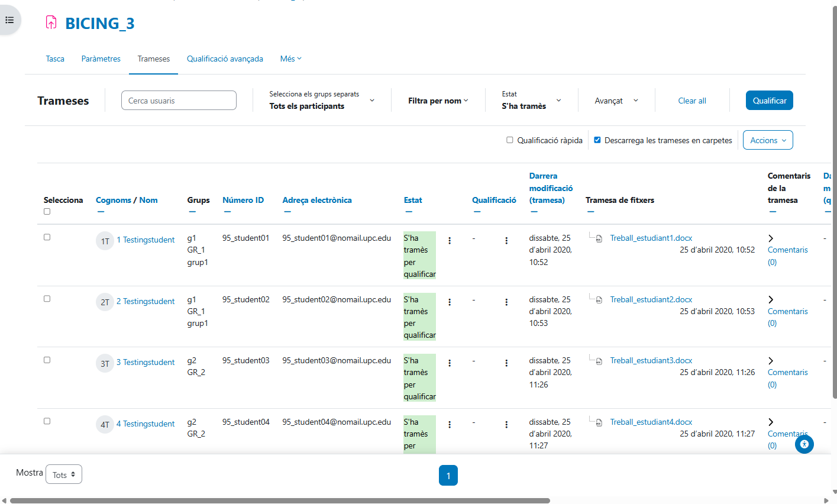The height and width of the screenshot is (504, 837).
Task: Expand the Filtra per nom dropdown
Action: [x=438, y=101]
